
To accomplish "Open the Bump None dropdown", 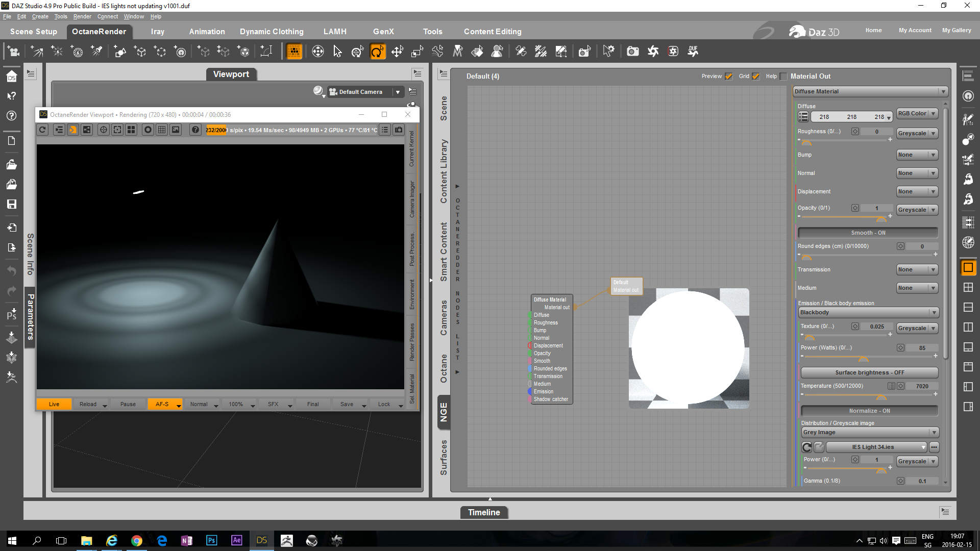I will [x=917, y=155].
